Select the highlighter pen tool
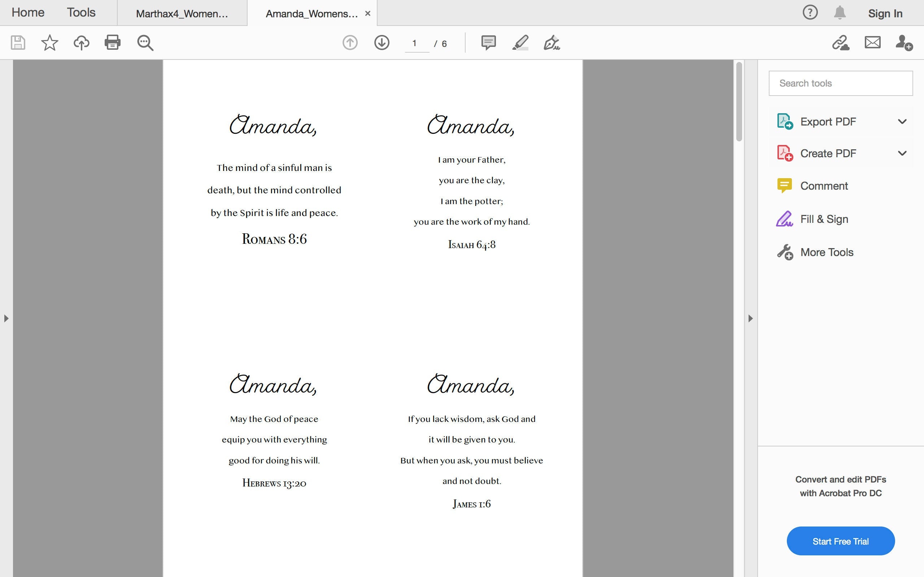924x577 pixels. (x=520, y=42)
